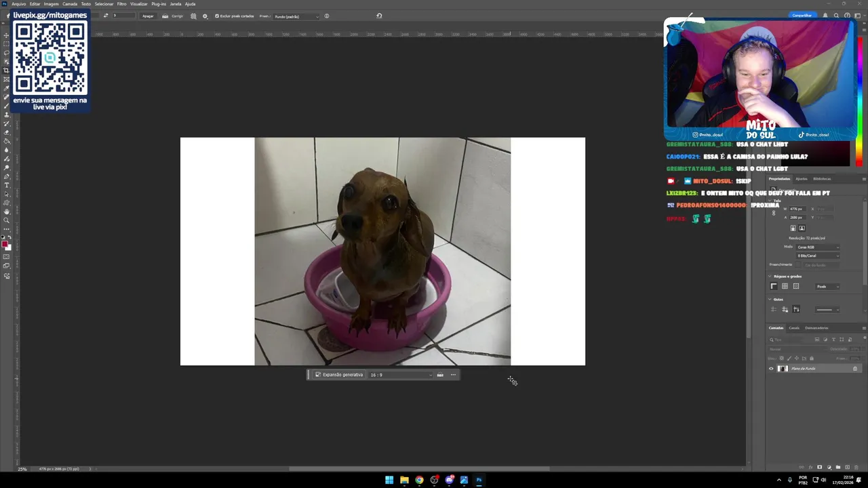Click the lock icon on Plano de Fundo layer
Viewport: 868px width, 488px height.
pos(855,369)
